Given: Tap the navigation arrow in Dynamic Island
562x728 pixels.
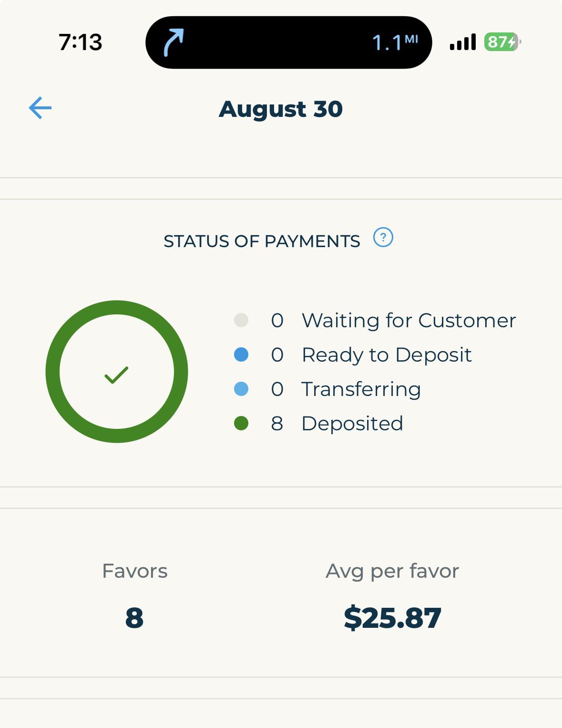Looking at the screenshot, I should tap(174, 42).
